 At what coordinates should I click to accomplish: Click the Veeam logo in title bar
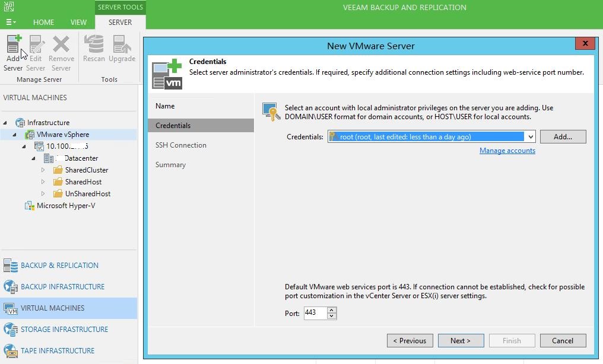[x=8, y=6]
